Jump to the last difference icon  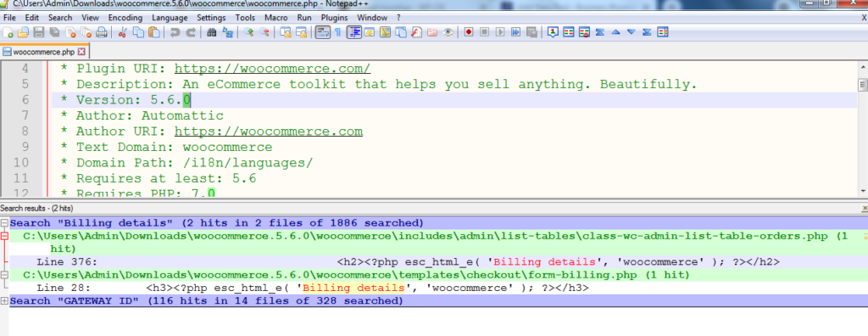pos(647,32)
